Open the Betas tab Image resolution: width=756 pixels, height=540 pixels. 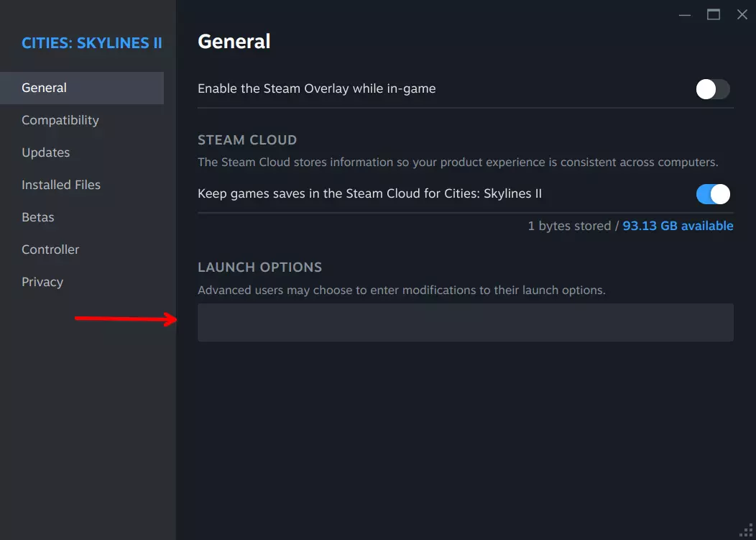coord(38,217)
